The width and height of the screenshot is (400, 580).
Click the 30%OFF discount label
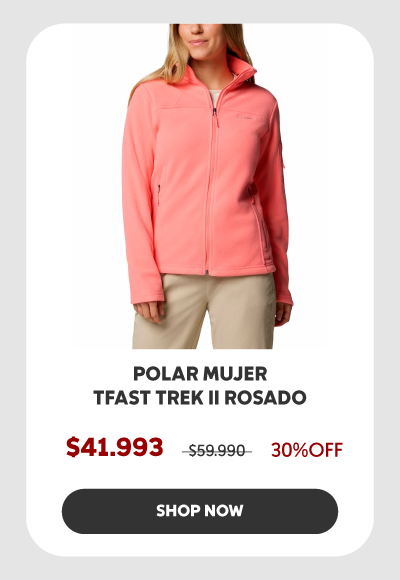point(307,450)
